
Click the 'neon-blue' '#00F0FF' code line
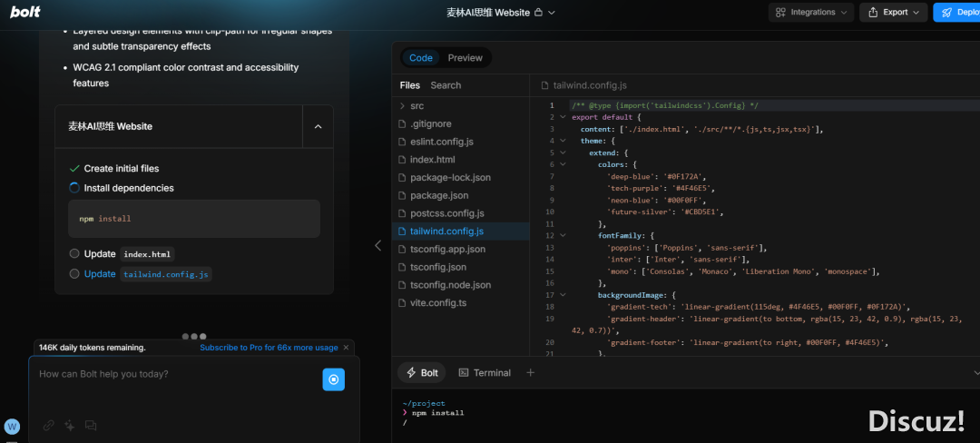click(656, 201)
